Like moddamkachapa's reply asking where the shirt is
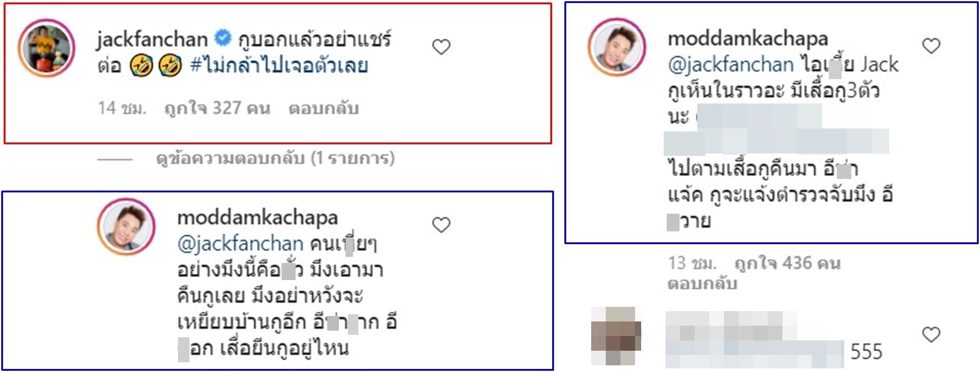This screenshot has width=980, height=372. (441, 225)
